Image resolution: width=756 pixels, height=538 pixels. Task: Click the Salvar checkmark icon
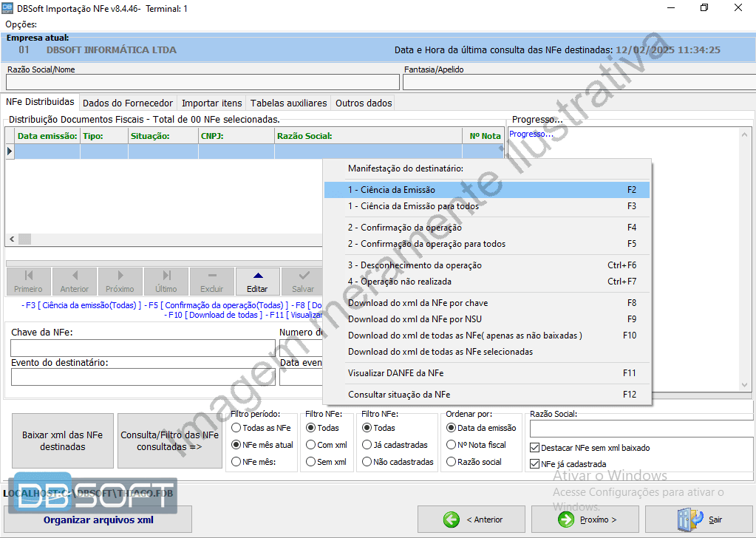[x=303, y=276]
